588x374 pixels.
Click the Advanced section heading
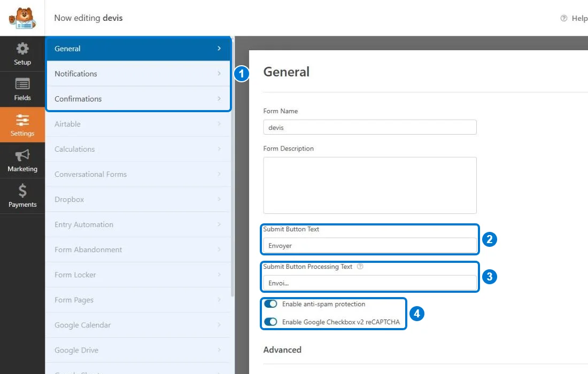(x=282, y=349)
